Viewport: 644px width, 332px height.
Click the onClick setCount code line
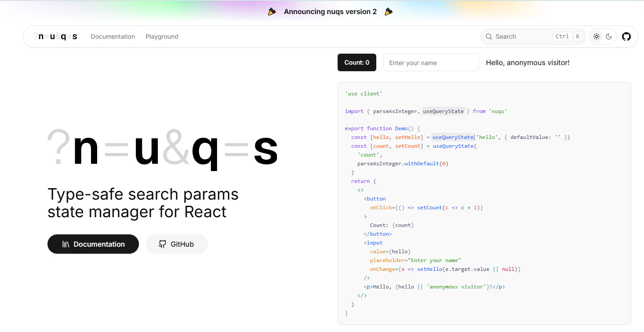426,208
